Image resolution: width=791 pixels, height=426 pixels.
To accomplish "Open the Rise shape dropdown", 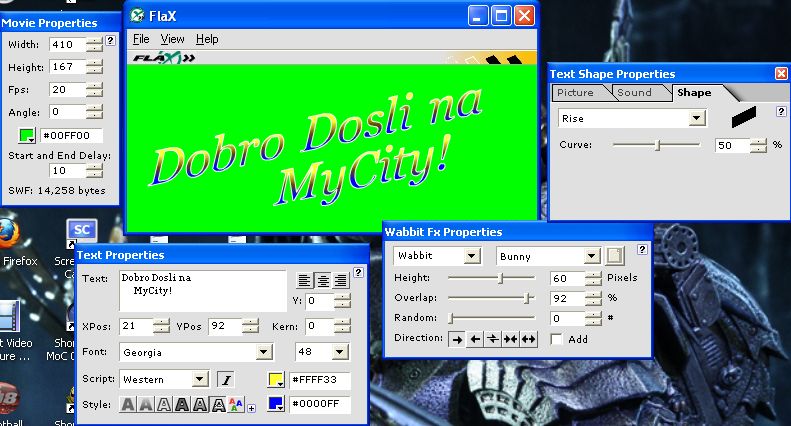I will [x=697, y=119].
